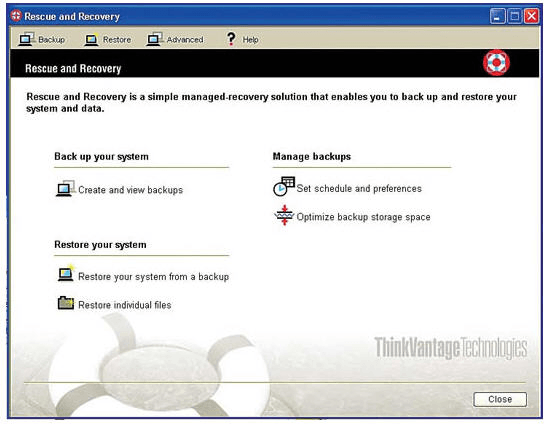Viewport: 545px width, 427px height.
Task: Maximize the Rescue and Recovery window
Action: (x=514, y=16)
